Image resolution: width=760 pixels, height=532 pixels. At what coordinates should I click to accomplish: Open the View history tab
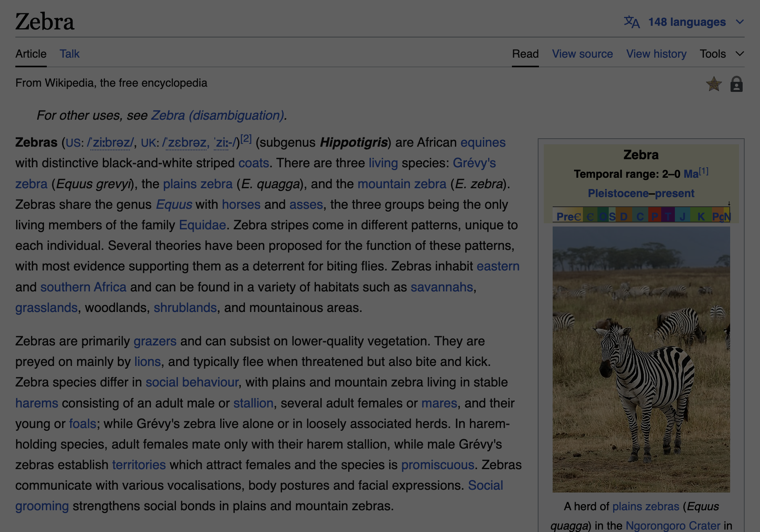656,54
